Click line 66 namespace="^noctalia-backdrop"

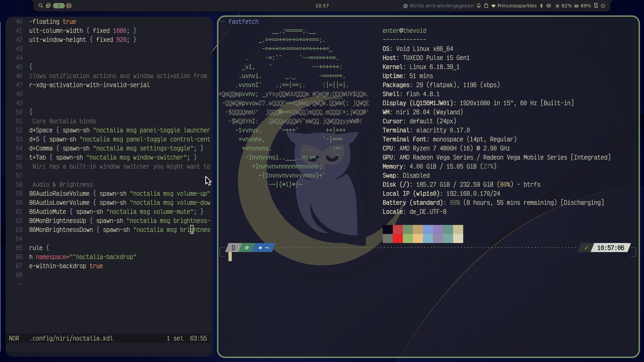coord(83,257)
